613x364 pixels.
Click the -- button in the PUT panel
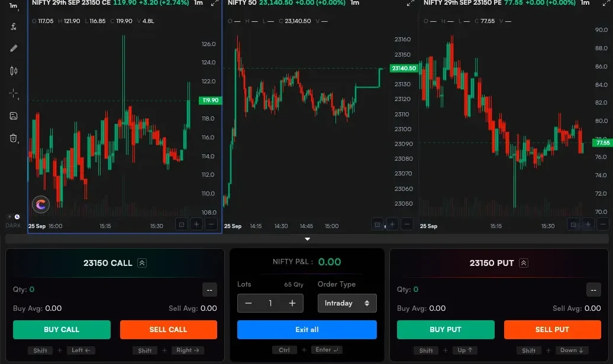click(x=593, y=290)
